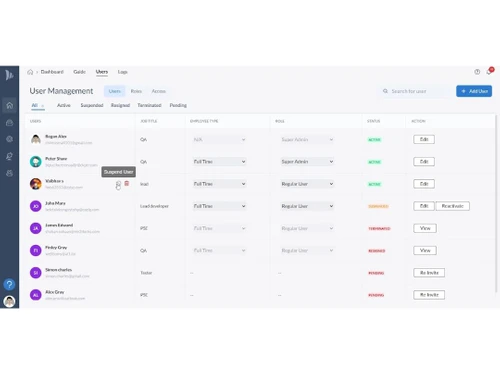
Task: Filter users by Resigned
Action: pyautogui.click(x=120, y=105)
